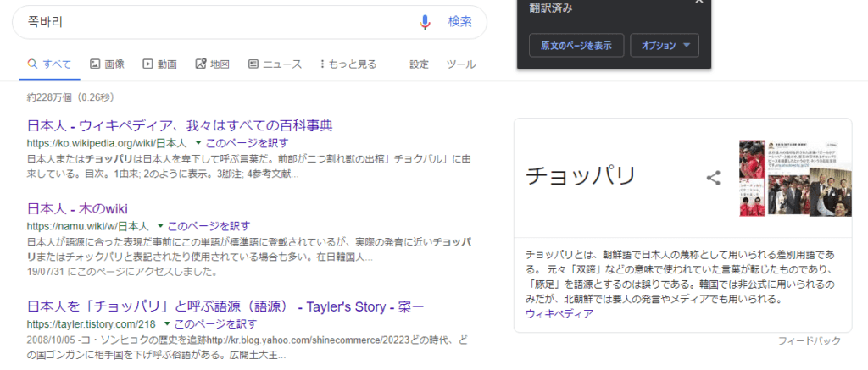This screenshot has width=868, height=370.
Task: Click the ニュース tab's newspaper icon
Action: point(253,64)
